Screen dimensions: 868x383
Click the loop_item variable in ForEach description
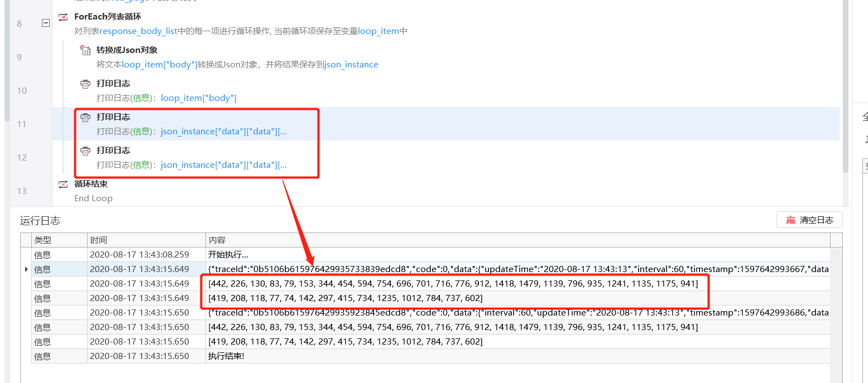pos(378,31)
